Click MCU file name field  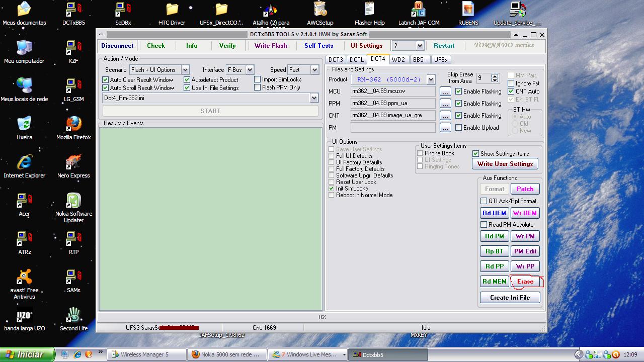click(x=393, y=92)
